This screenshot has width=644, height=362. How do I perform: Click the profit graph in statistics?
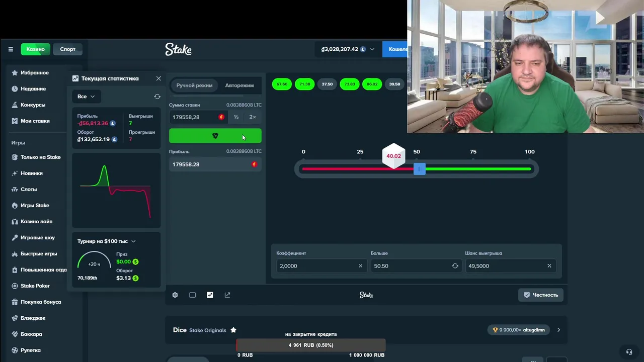coord(116,191)
